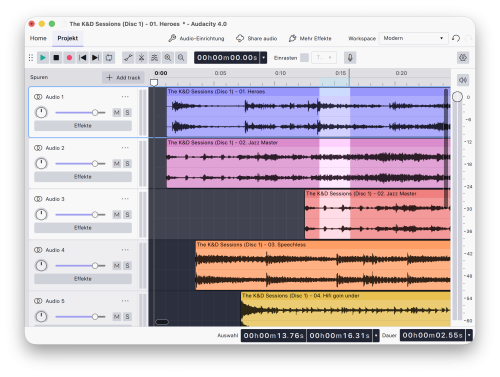Click the master volume slider knob
The image size is (500, 377).
(457, 97)
